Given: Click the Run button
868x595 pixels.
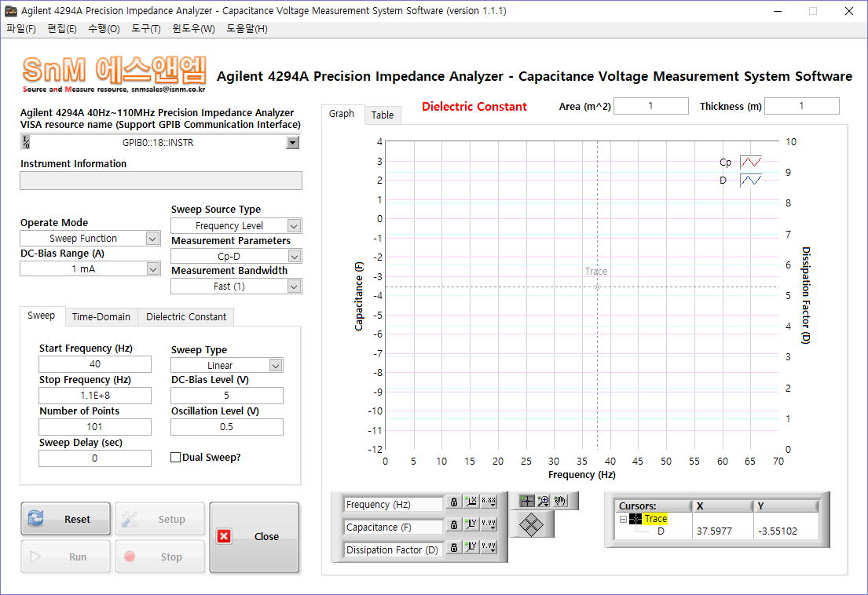Looking at the screenshot, I should pos(66,557).
